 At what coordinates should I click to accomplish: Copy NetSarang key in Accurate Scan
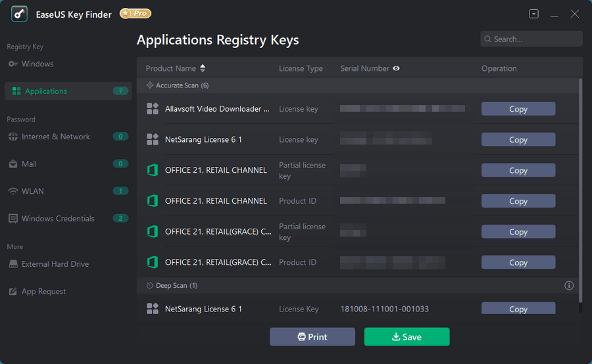[x=518, y=139]
